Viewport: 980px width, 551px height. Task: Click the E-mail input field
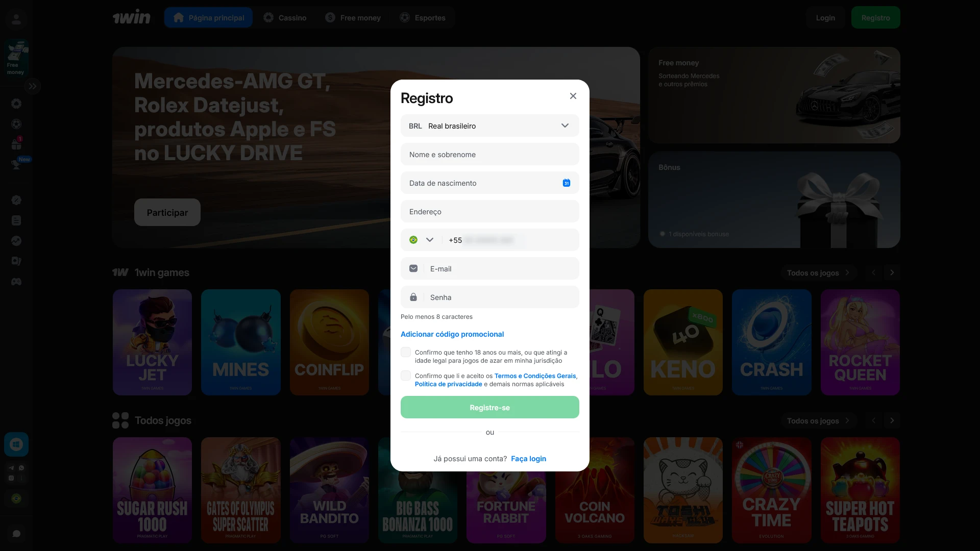(490, 269)
